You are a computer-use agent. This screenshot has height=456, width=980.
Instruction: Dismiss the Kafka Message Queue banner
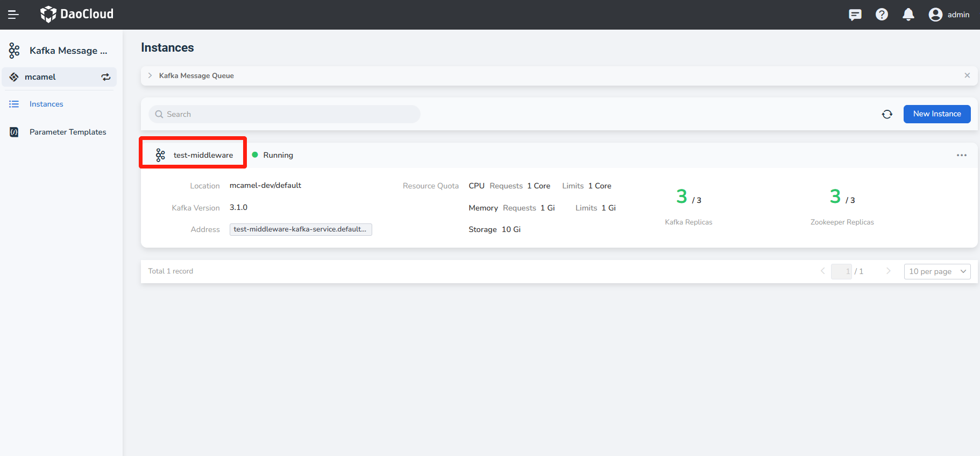tap(967, 75)
